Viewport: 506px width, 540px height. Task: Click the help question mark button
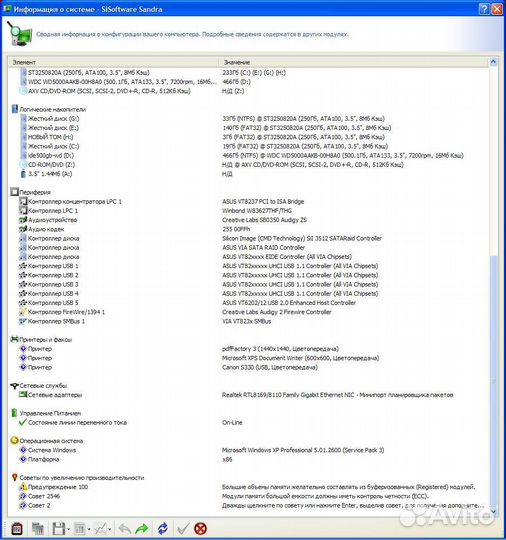click(484, 9)
